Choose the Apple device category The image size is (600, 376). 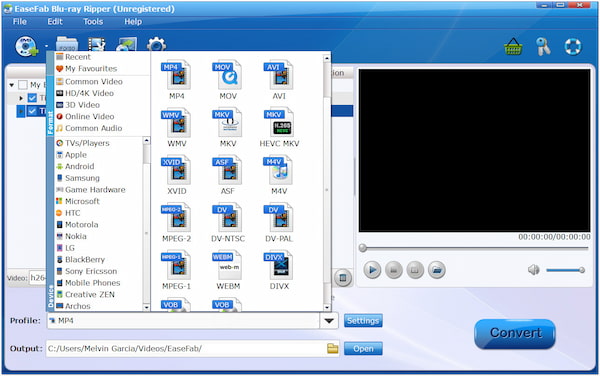[x=72, y=155]
